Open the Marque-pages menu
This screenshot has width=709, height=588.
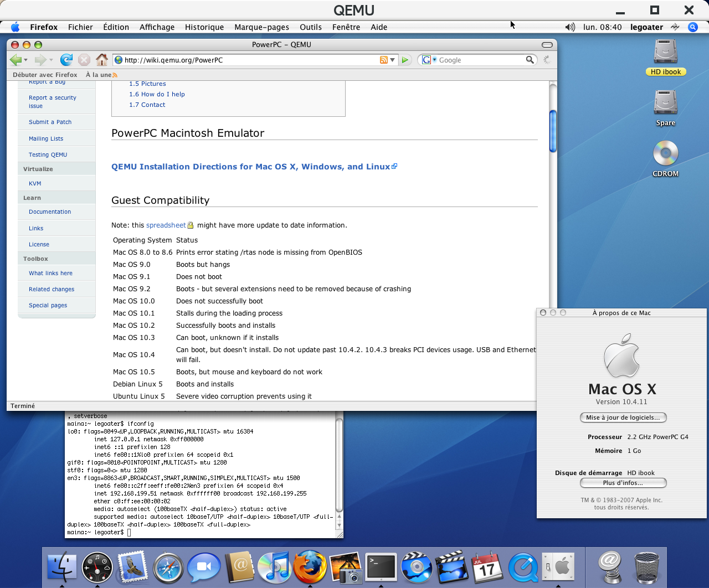(261, 27)
